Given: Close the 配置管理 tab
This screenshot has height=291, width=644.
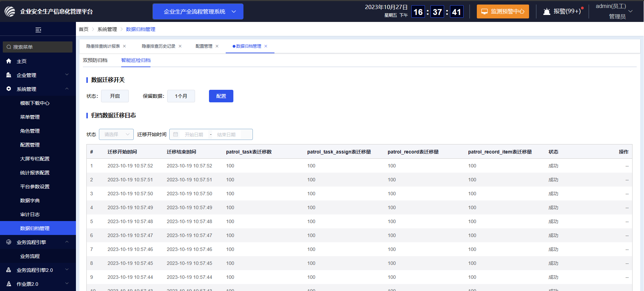Looking at the screenshot, I should click(217, 46).
